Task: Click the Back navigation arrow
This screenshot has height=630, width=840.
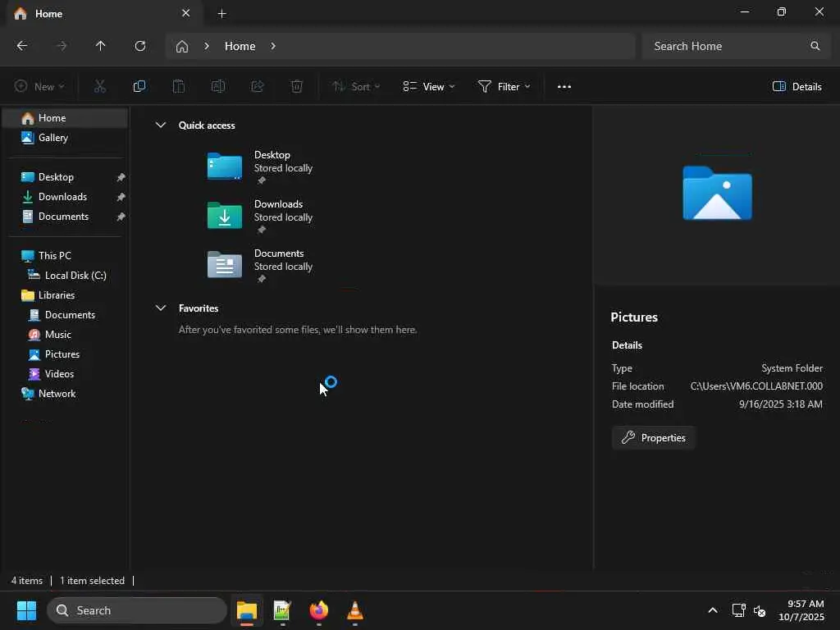Action: point(22,46)
